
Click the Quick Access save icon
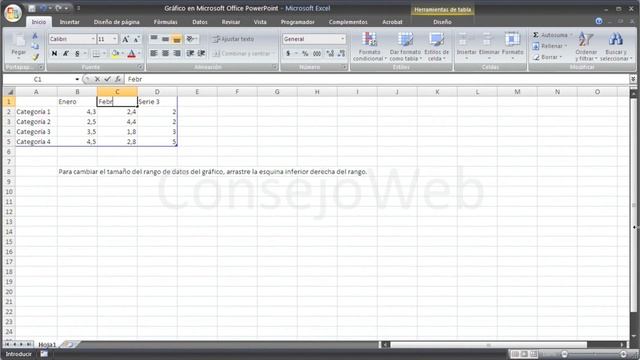coord(32,8)
